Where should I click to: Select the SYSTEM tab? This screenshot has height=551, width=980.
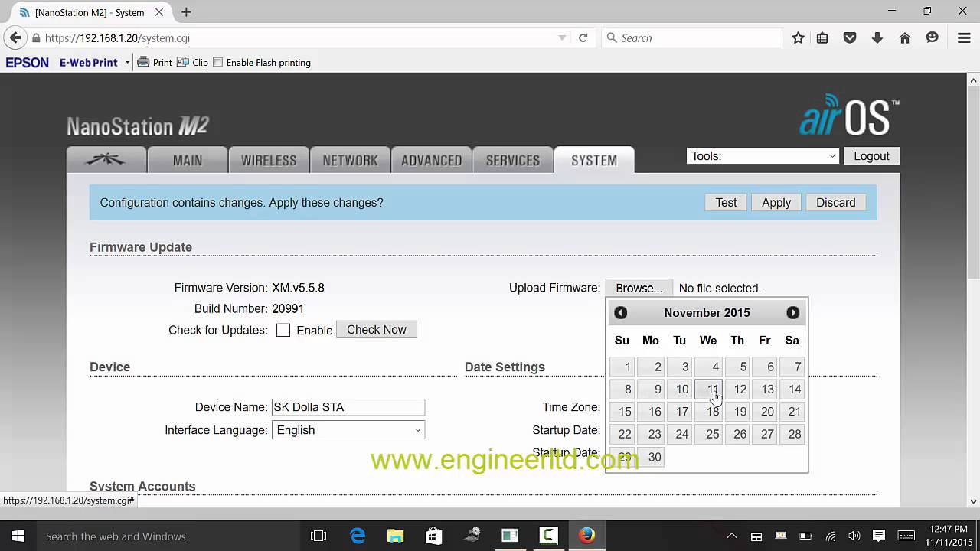[594, 160]
